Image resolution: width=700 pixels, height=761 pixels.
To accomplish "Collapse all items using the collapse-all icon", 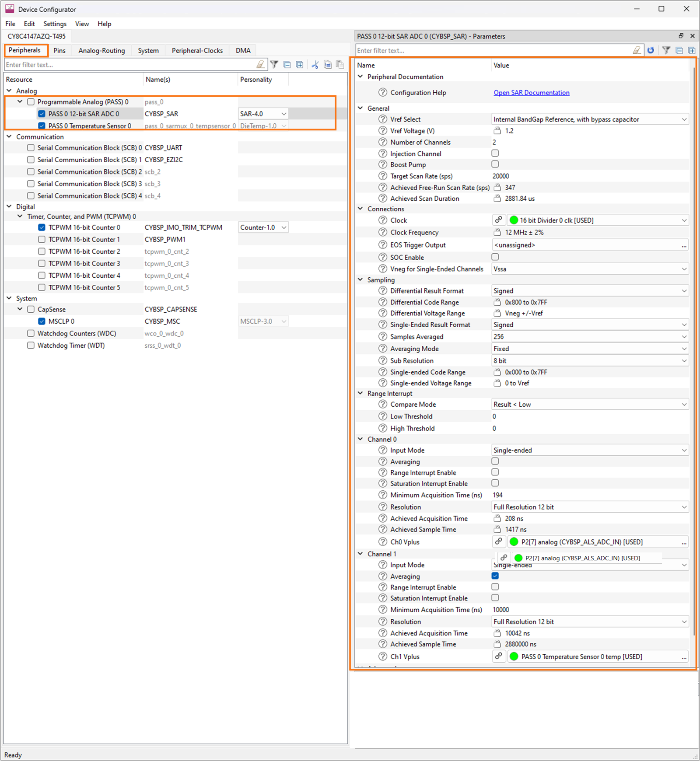I will [x=287, y=64].
